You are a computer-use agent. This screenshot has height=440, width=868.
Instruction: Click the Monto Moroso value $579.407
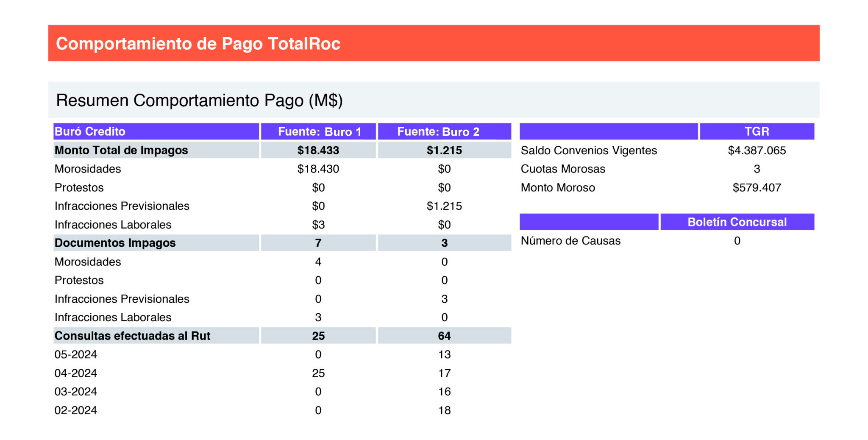(x=757, y=187)
